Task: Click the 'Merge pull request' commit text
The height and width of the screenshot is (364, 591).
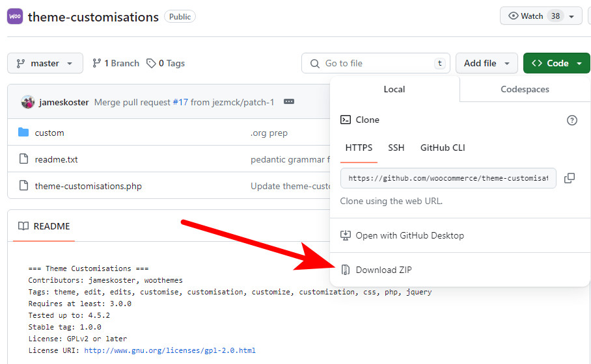Action: (x=132, y=103)
